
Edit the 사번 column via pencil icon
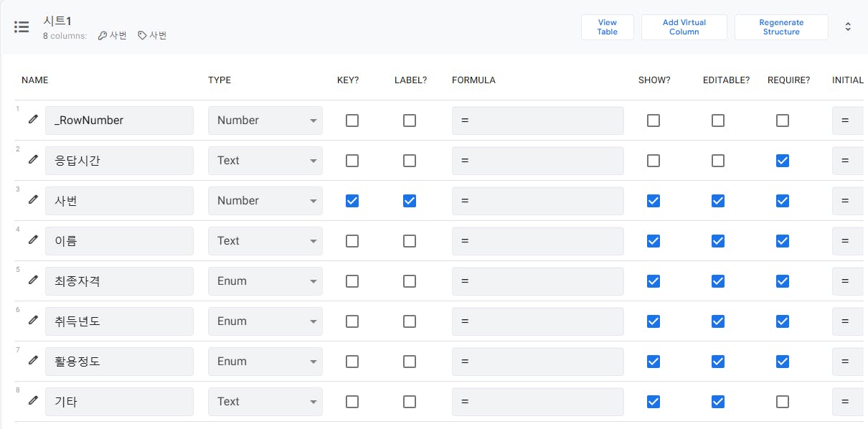pos(33,199)
